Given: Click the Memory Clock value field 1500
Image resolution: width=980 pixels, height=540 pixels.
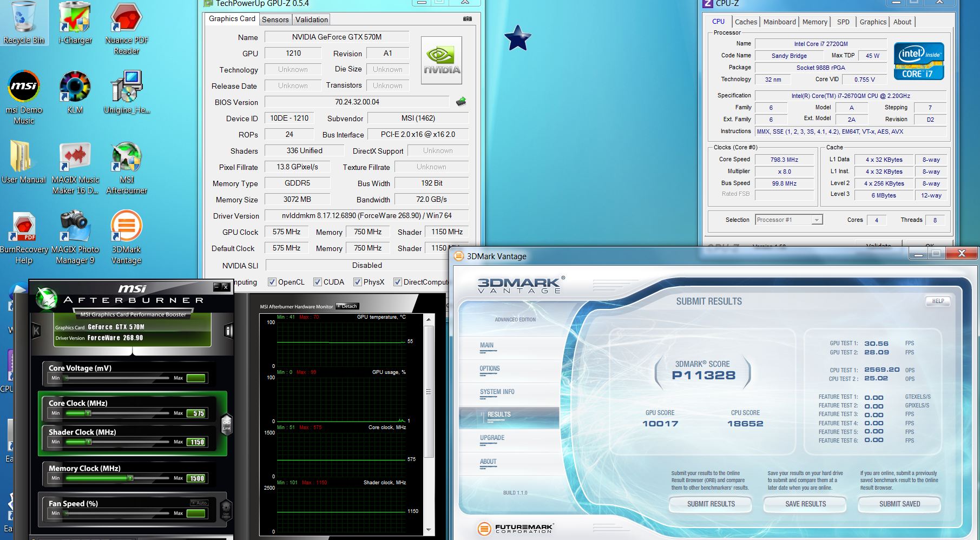Looking at the screenshot, I should point(196,478).
